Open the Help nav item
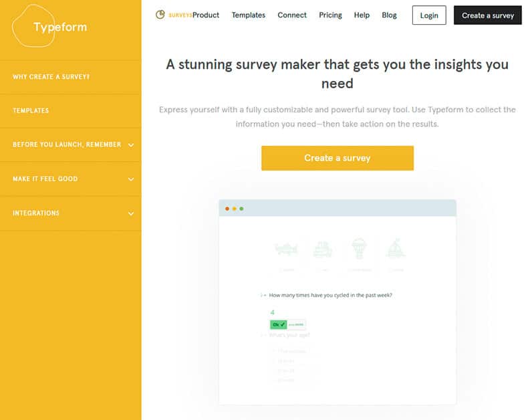The width and height of the screenshot is (532, 420). pos(362,15)
